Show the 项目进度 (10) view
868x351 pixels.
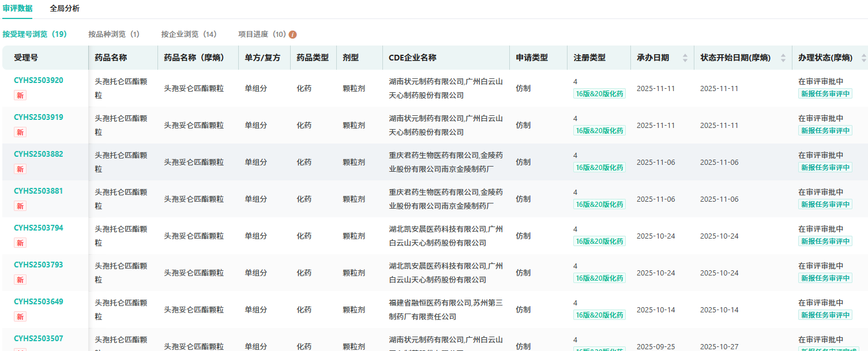(x=262, y=35)
